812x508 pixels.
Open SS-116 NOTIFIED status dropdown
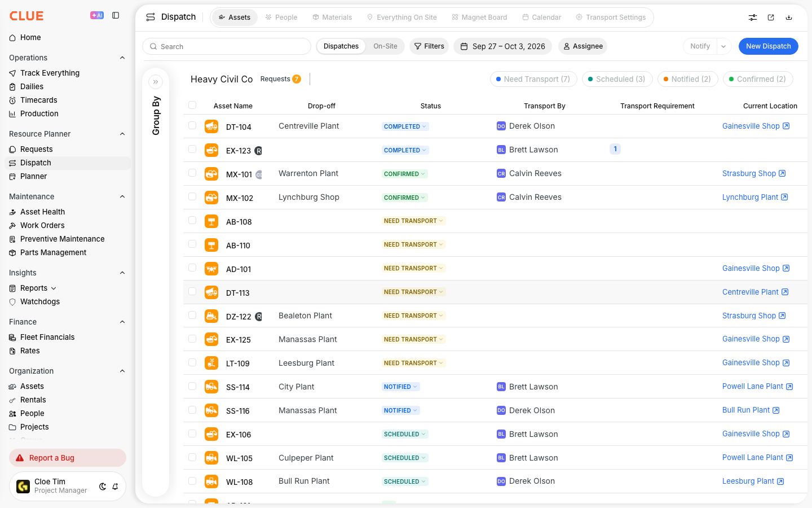tap(401, 411)
